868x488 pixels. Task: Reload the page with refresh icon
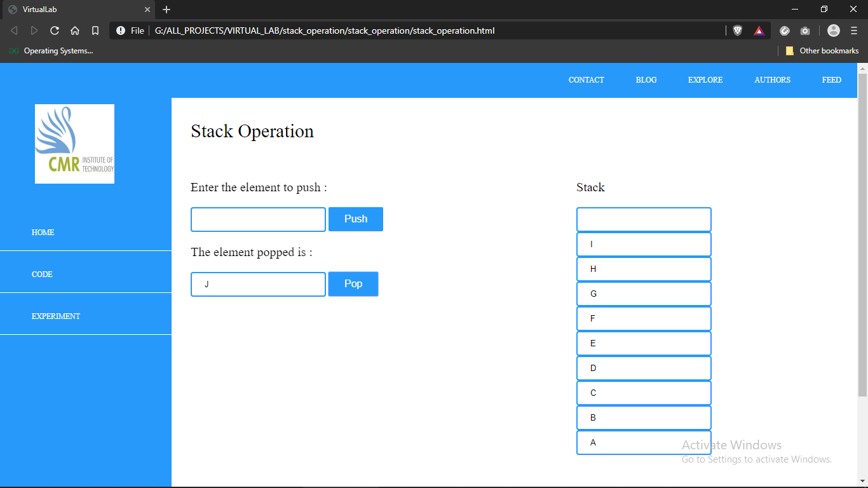click(x=55, y=30)
